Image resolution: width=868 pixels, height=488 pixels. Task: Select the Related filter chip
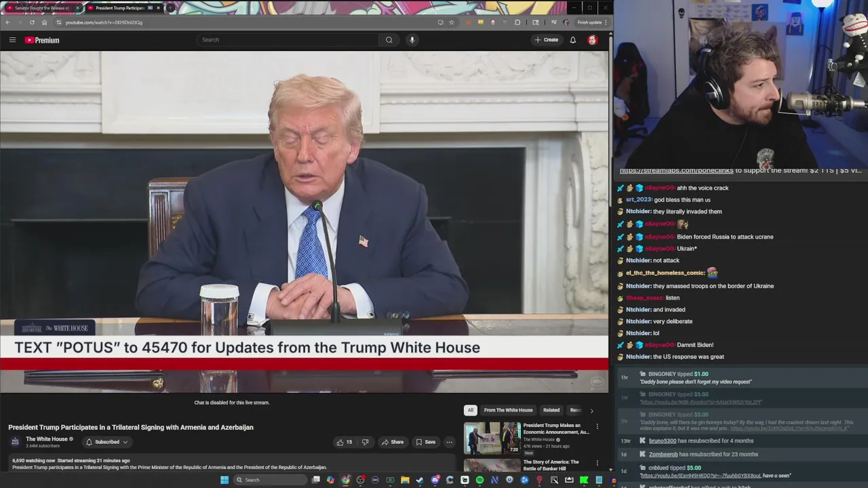(551, 410)
